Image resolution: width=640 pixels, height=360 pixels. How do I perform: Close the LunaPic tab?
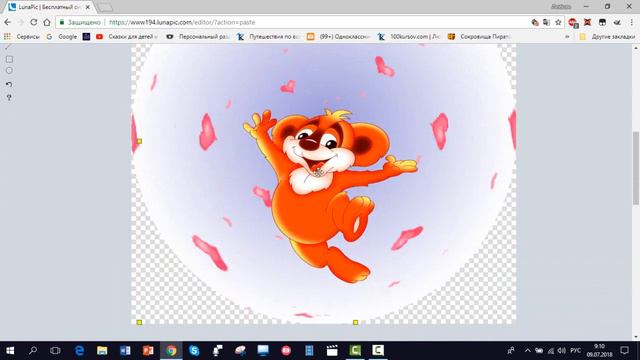87,7
